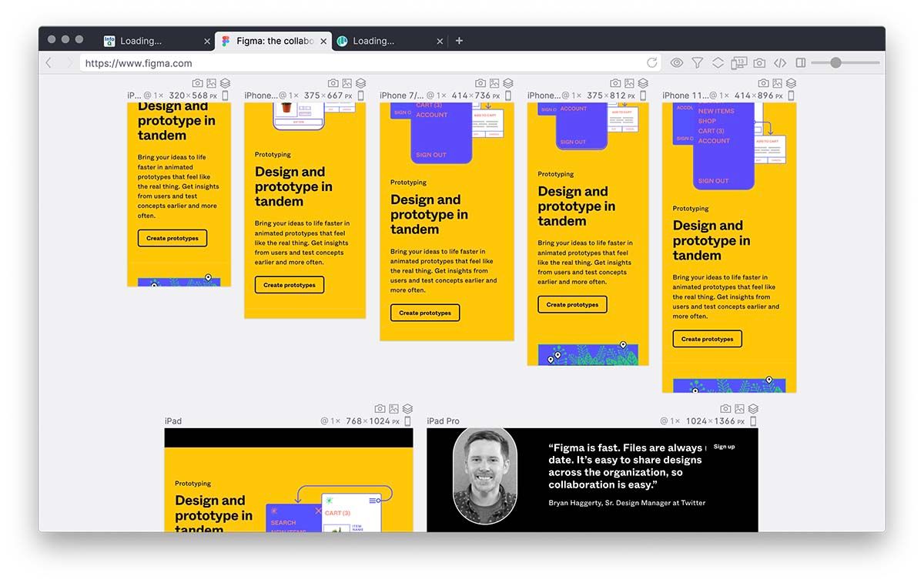Click Sign up in the iPad Pro preview
This screenshot has height=583, width=924.
pyautogui.click(x=724, y=447)
